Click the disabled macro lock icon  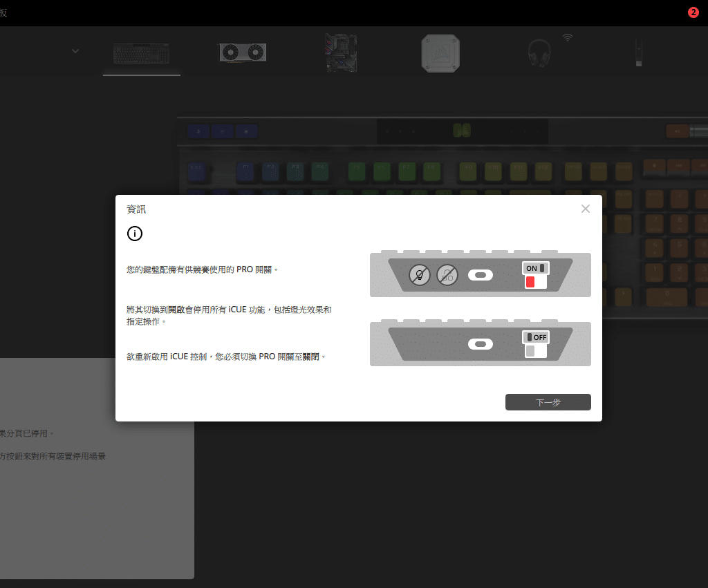point(447,275)
